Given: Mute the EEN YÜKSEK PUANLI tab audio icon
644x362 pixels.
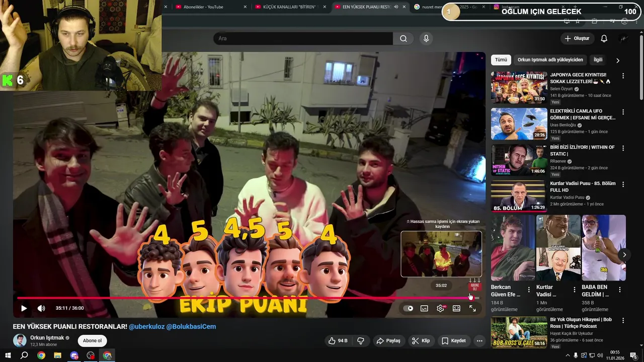Looking at the screenshot, I should 396,7.
